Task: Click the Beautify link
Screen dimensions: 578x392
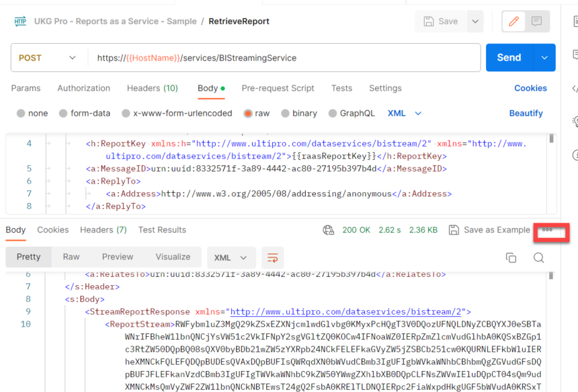Action: [526, 113]
